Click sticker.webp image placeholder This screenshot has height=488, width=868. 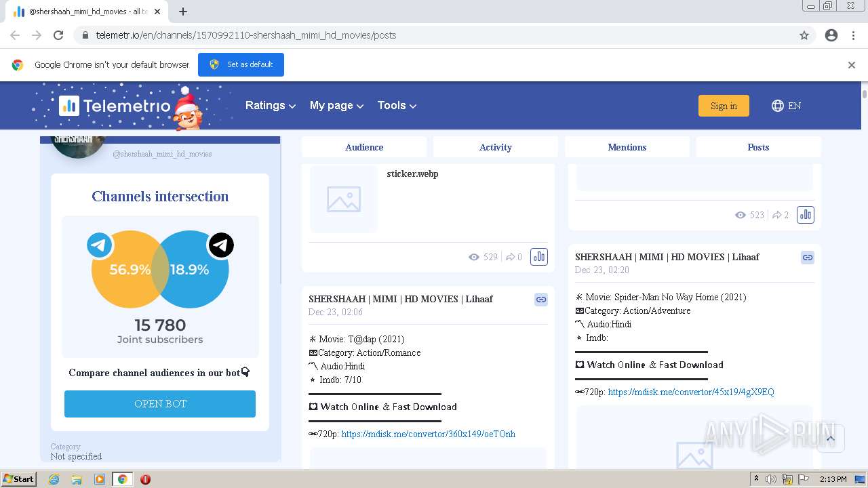[x=344, y=199]
